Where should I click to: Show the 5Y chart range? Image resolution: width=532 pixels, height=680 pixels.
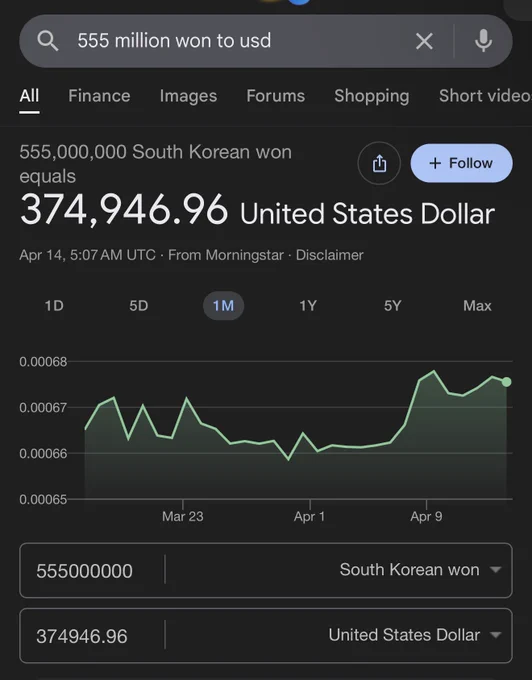coord(392,306)
